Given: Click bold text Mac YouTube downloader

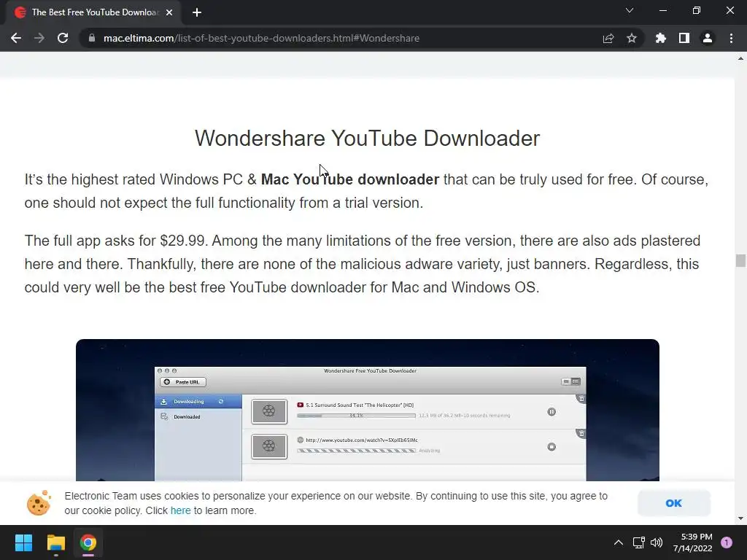Looking at the screenshot, I should 349,179.
